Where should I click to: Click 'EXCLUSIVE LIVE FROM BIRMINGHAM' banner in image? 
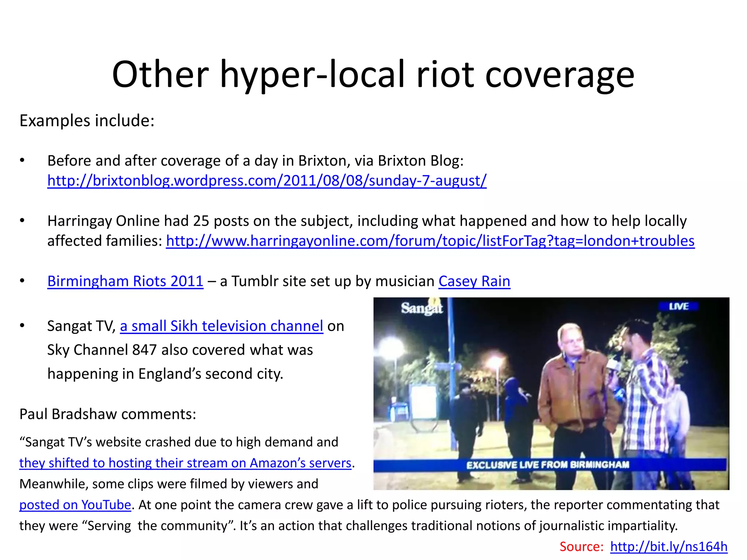tap(550, 465)
